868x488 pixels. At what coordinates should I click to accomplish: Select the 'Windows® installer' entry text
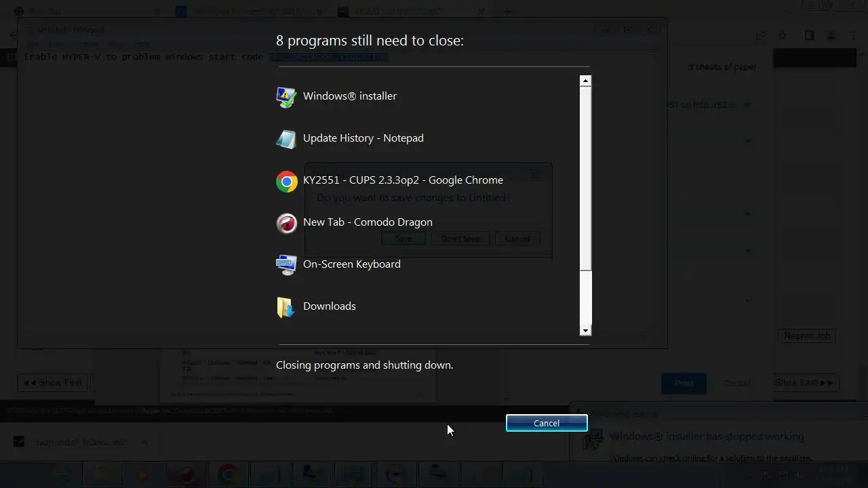coord(350,96)
